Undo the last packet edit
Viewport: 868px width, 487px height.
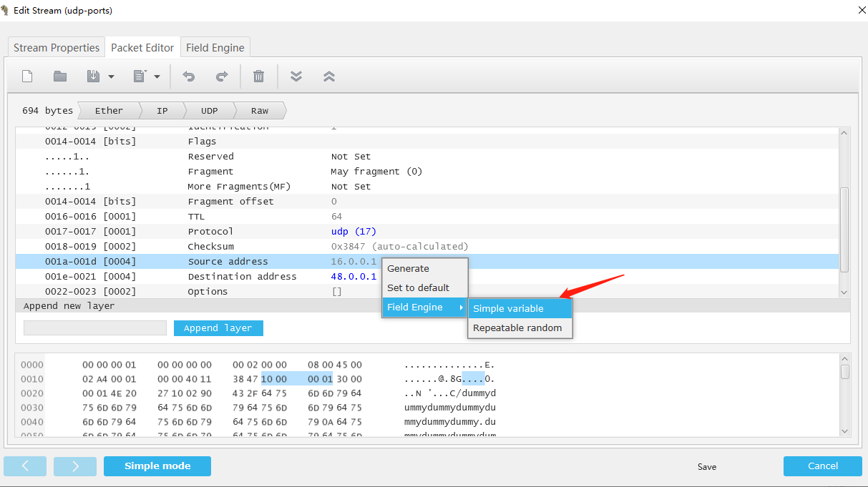pos(188,76)
